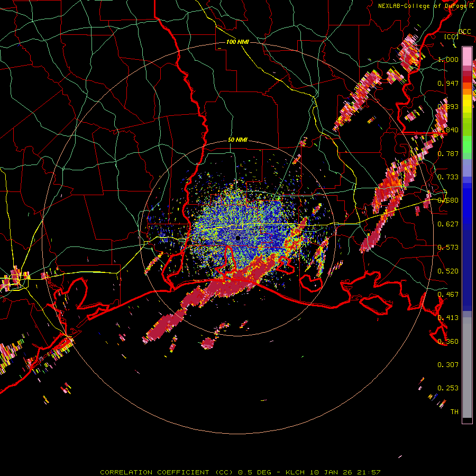Click the 0.893 color scale label

[x=448, y=106]
